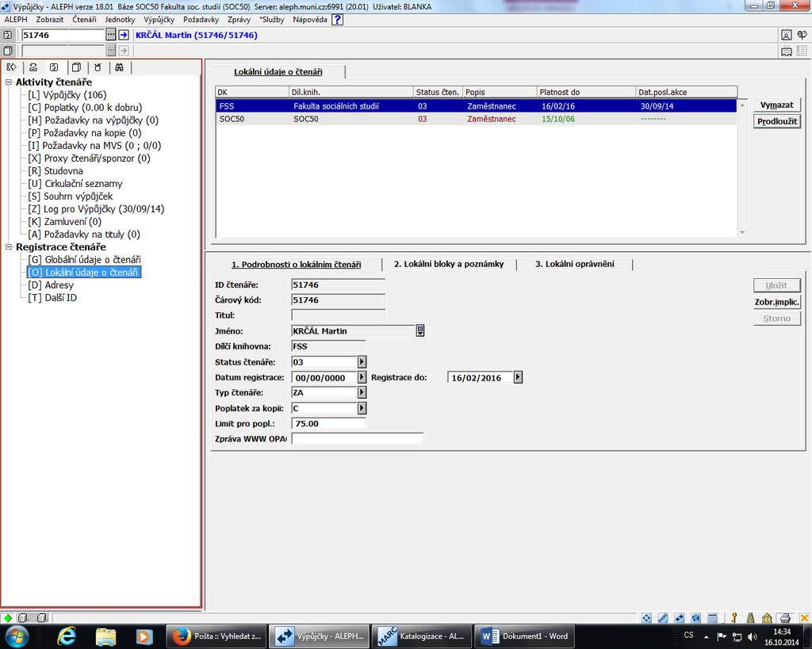
Task: Click the Windows Start button
Action: pos(17,636)
